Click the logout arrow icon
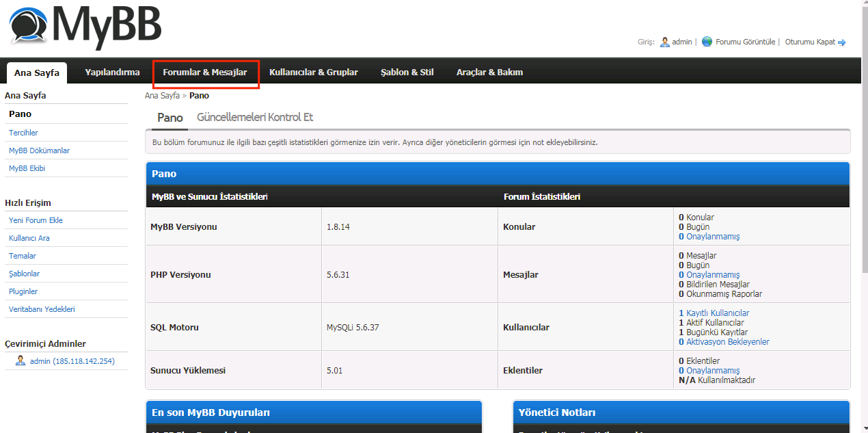The height and width of the screenshot is (433, 868). [842, 42]
